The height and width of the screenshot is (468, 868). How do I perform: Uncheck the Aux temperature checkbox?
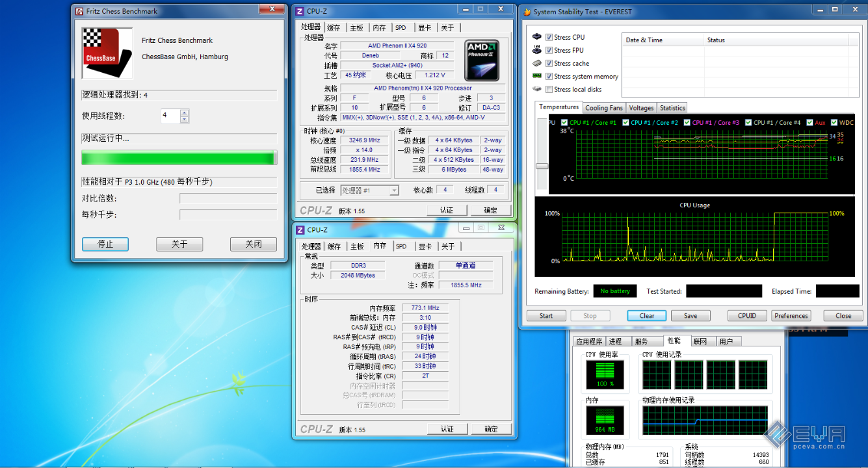click(810, 122)
